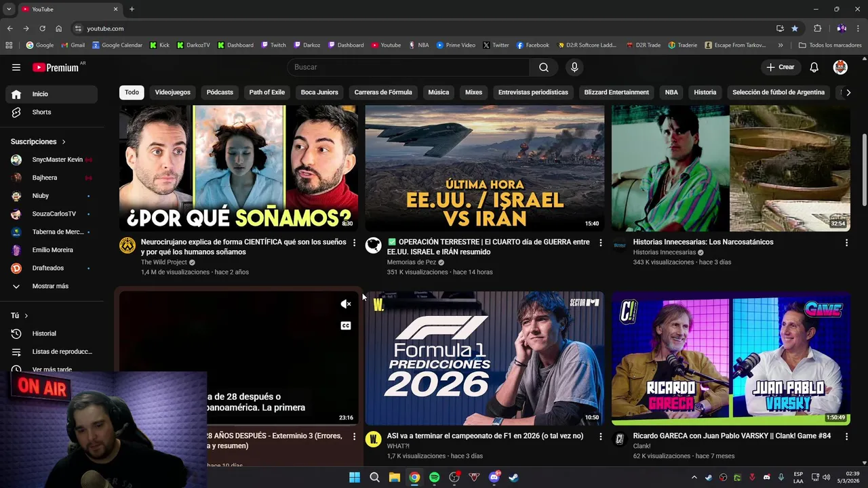This screenshot has height=488, width=868.
Task: Open Steam from the taskbar
Action: pos(513,477)
